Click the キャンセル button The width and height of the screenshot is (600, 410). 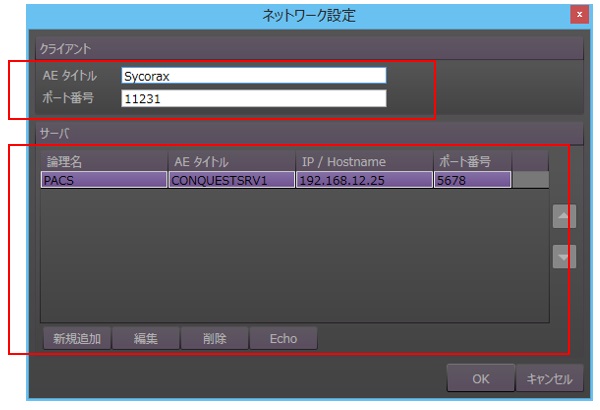click(549, 378)
